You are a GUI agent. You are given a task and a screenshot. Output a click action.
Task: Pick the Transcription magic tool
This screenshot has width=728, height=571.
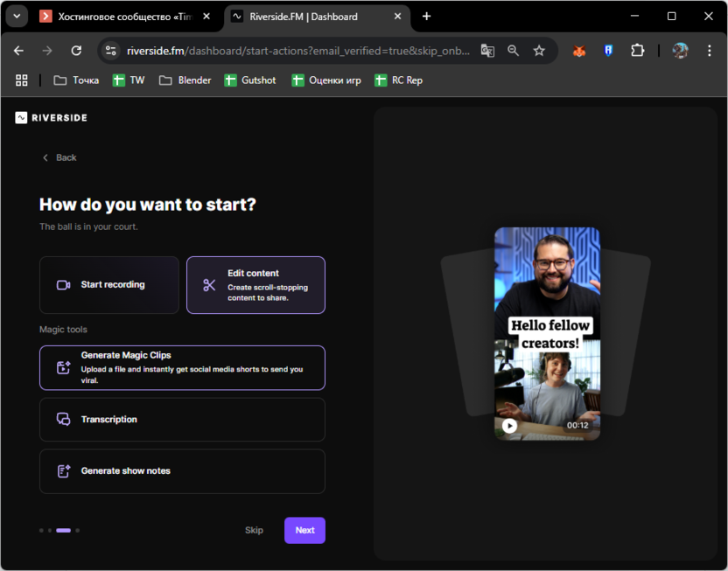point(182,420)
